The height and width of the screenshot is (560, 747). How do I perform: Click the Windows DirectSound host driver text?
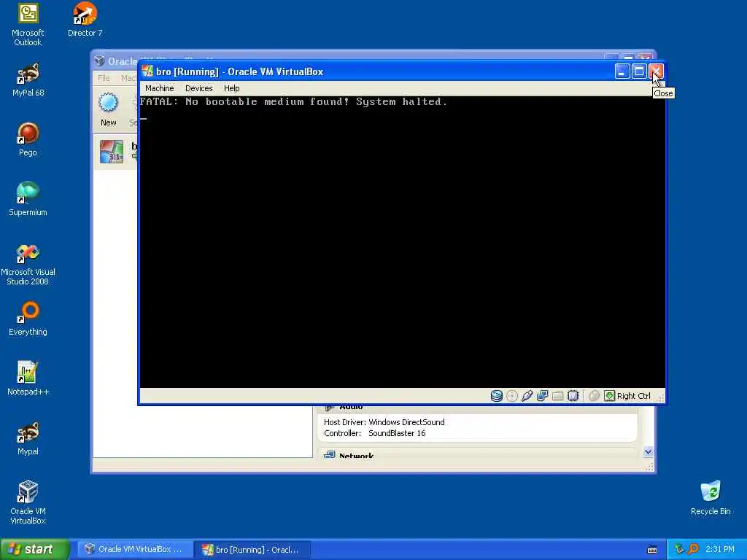click(406, 422)
